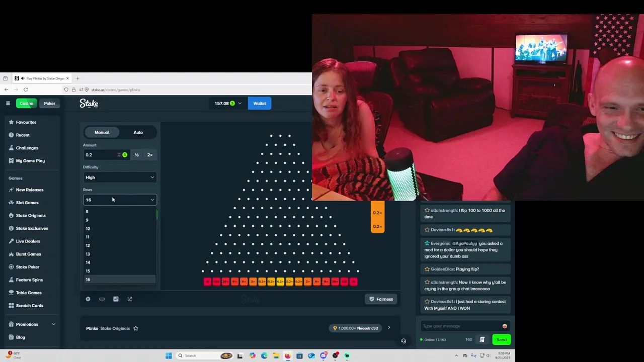Switch to Auto betting mode

click(x=138, y=132)
